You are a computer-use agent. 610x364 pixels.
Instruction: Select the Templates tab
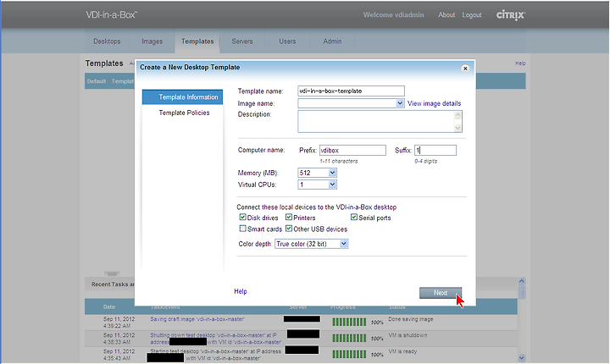[197, 41]
